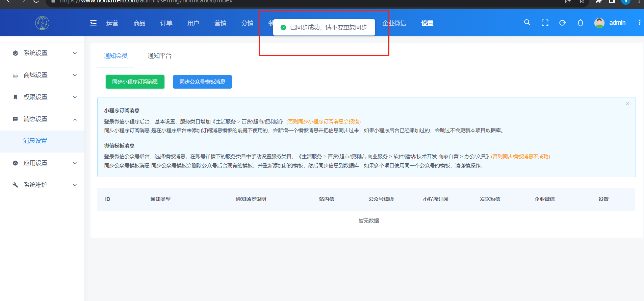The width and height of the screenshot is (644, 301).
Task: Click the orange 否则同步小程序订阅消息会报错 warning text
Action: tap(324, 122)
